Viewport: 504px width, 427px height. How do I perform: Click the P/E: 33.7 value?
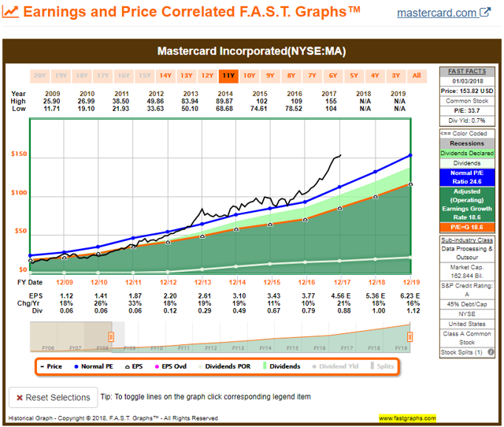point(467,110)
